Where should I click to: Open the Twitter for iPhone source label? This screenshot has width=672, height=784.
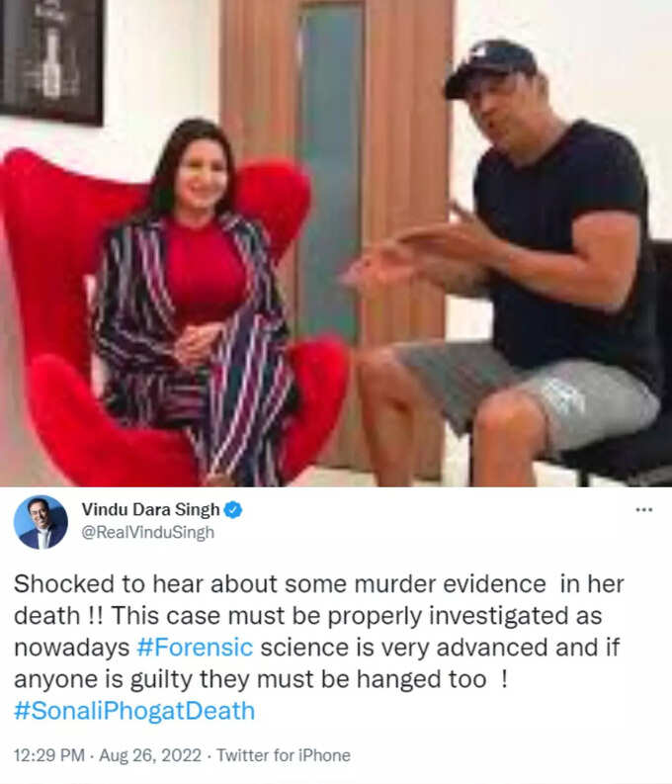point(284,755)
